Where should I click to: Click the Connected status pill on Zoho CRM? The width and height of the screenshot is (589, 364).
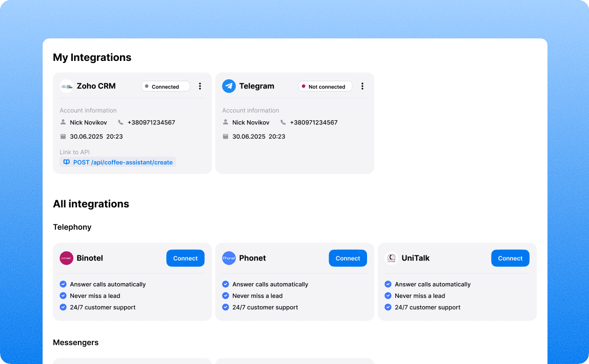point(165,86)
